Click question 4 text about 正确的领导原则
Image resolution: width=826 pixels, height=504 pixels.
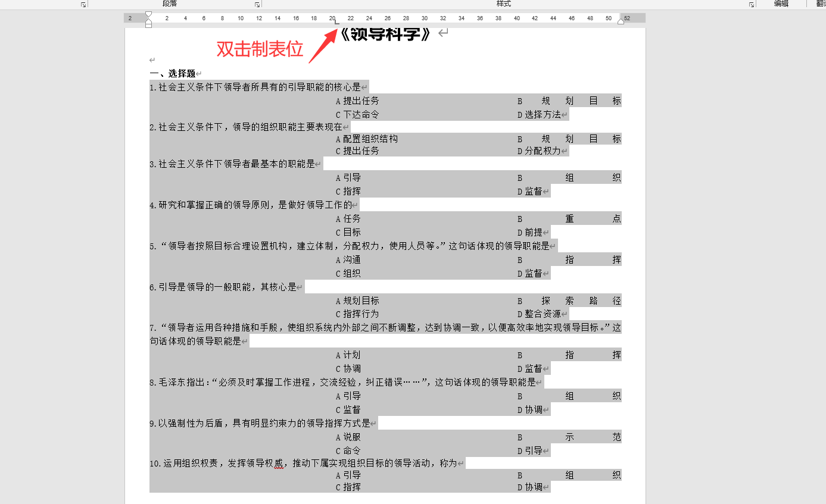[x=251, y=205]
